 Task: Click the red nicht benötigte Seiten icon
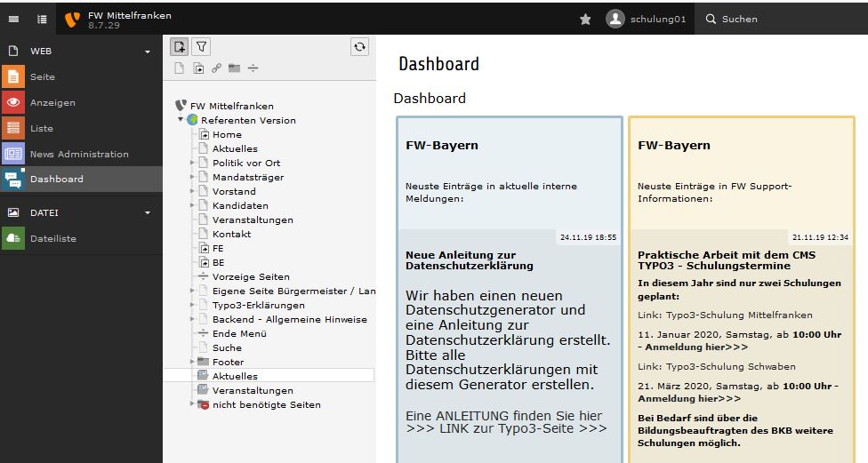[204, 404]
